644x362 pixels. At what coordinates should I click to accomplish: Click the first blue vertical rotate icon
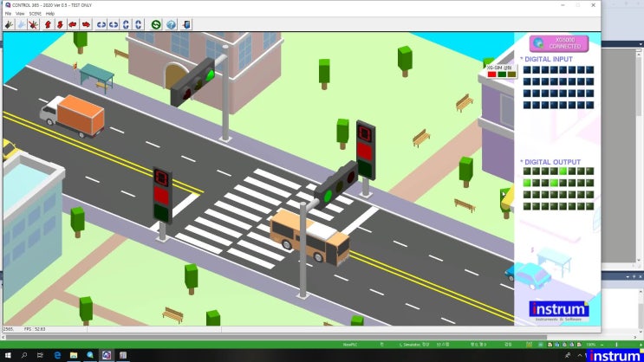(126, 24)
